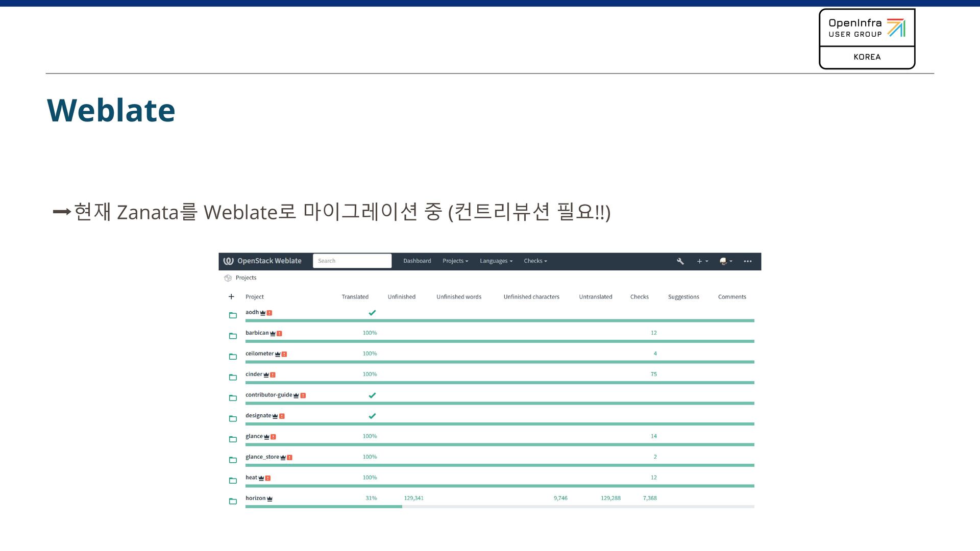Viewport: 980px width, 551px height.
Task: Open the Languages dropdown menu
Action: coord(496,261)
